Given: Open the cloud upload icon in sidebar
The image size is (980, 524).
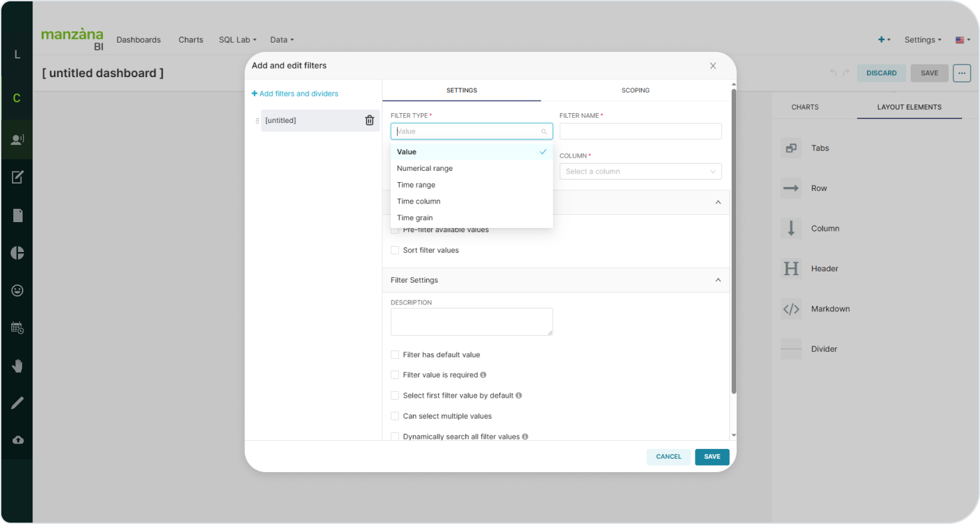Looking at the screenshot, I should (17, 440).
